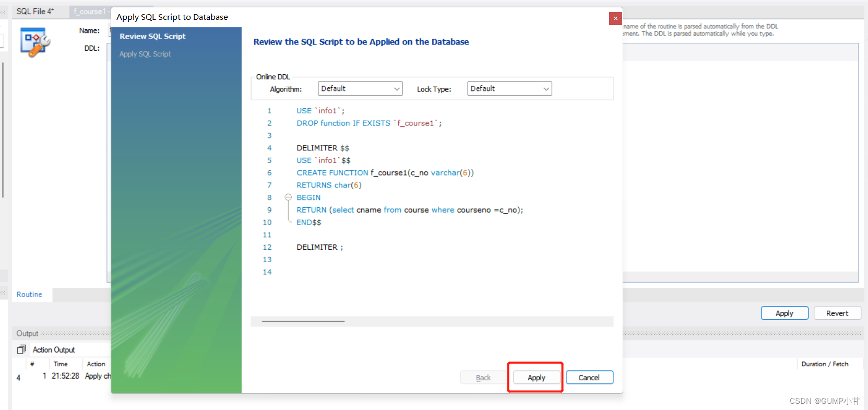Click Revert in the routine editor window
868x410 pixels.
tap(837, 313)
